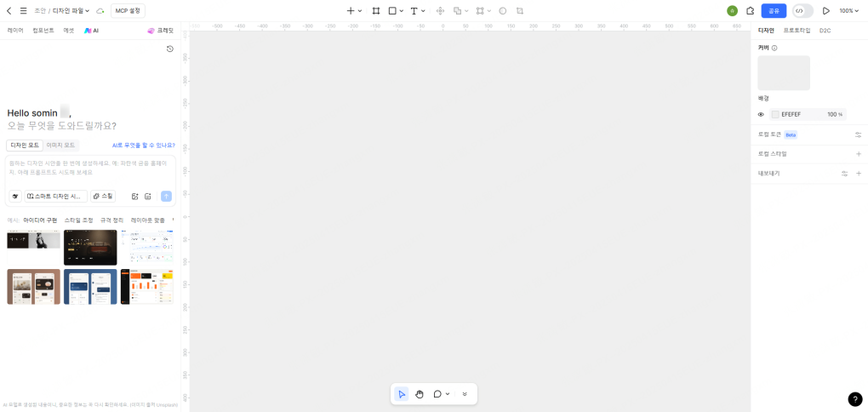Add a new 로컬 스타일 with plus
This screenshot has height=412, width=868.
tap(859, 154)
